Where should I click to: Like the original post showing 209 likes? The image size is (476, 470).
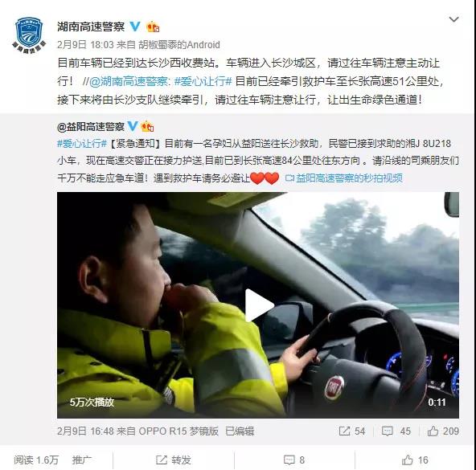click(443, 431)
